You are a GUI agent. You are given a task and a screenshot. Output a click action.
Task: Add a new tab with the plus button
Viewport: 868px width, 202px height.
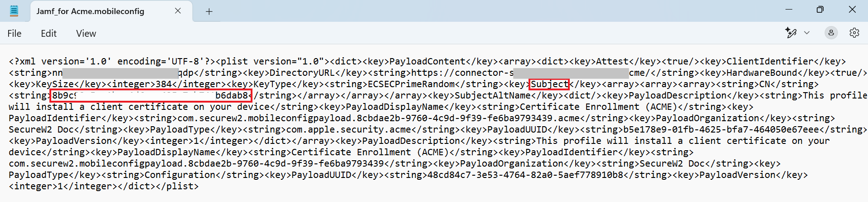(209, 12)
